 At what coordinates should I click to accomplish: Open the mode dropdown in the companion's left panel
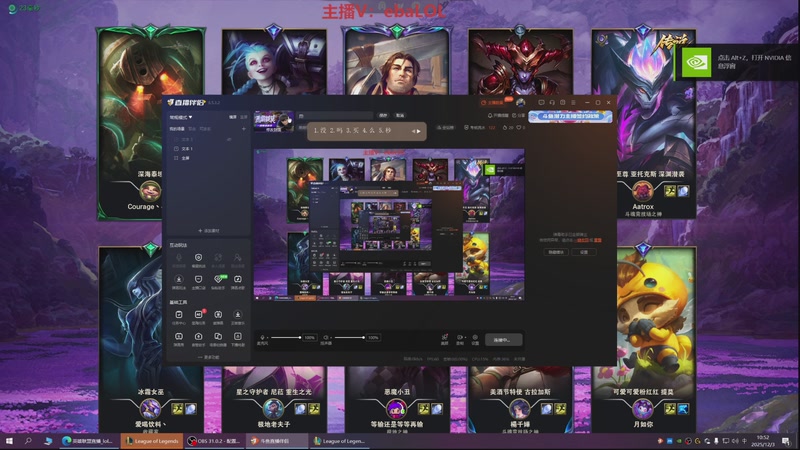coord(181,117)
